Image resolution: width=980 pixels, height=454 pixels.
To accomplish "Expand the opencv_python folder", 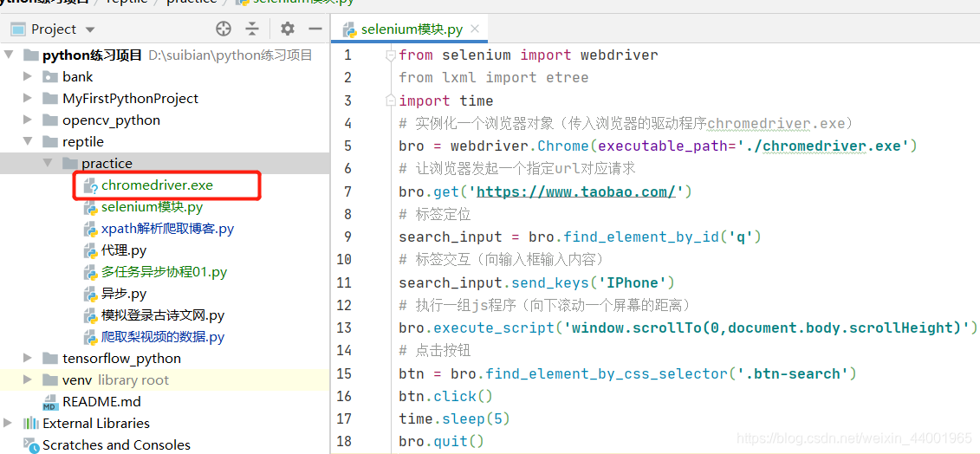I will point(28,120).
